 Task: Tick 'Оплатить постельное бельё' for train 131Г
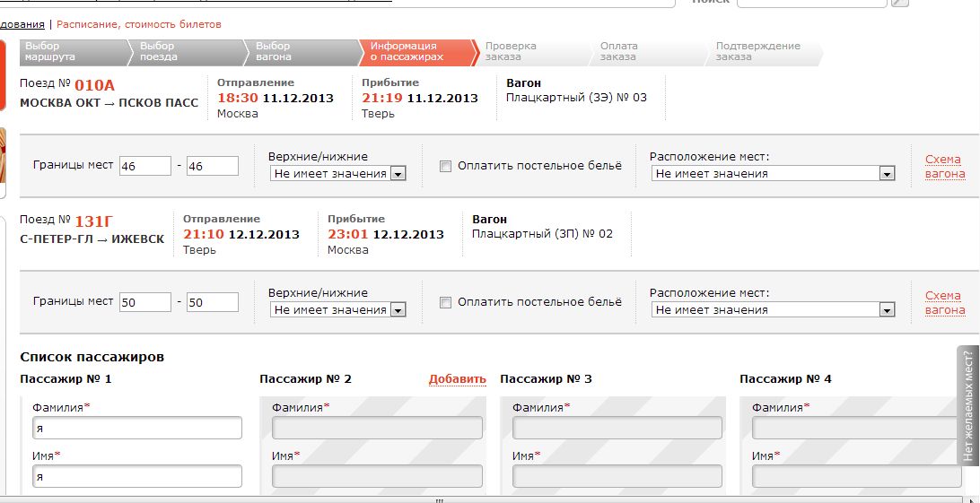pos(446,302)
